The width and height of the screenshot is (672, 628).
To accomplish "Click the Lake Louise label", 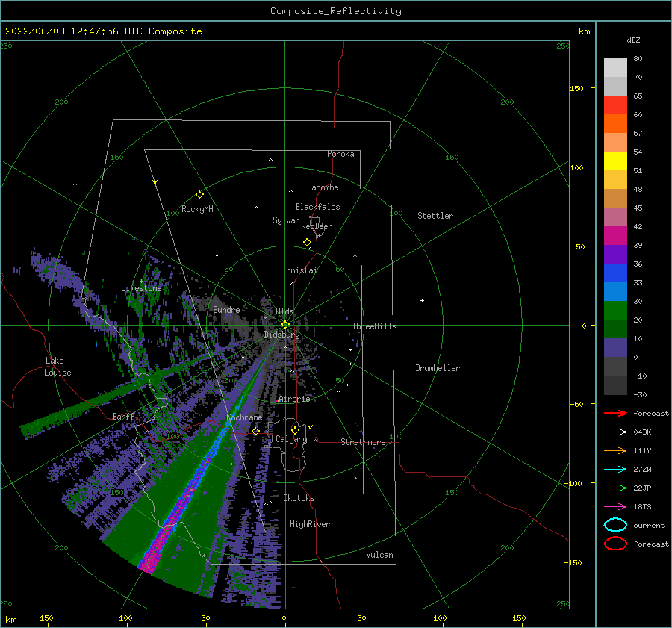I will (x=57, y=367).
